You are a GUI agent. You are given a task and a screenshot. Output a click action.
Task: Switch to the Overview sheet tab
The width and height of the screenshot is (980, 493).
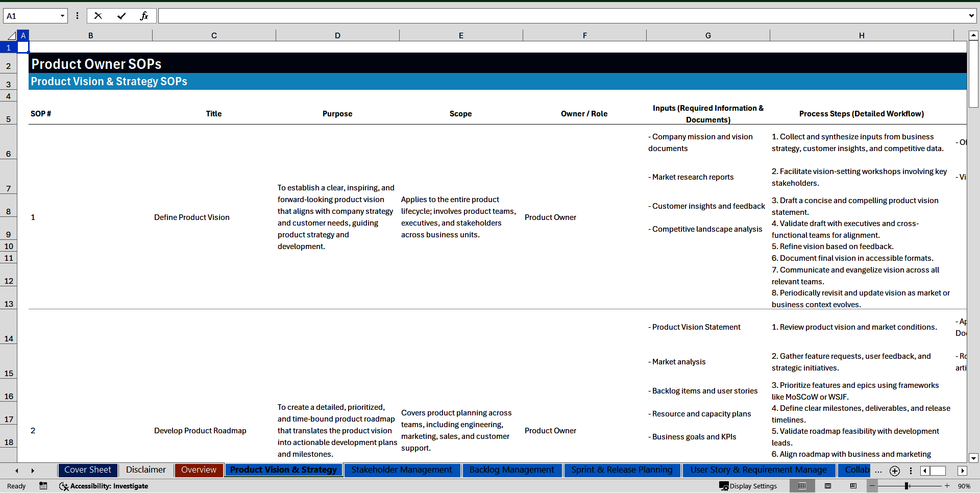[198, 470]
